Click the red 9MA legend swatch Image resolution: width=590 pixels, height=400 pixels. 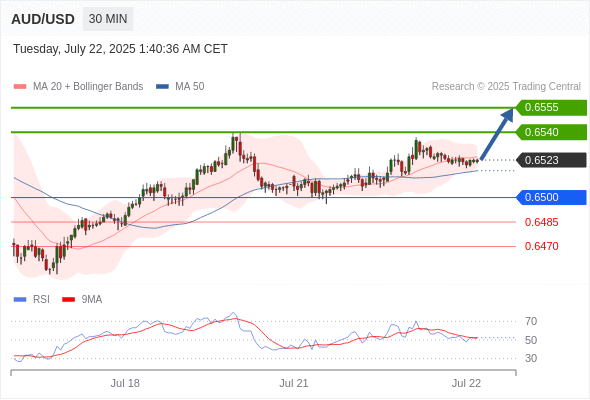click(68, 300)
